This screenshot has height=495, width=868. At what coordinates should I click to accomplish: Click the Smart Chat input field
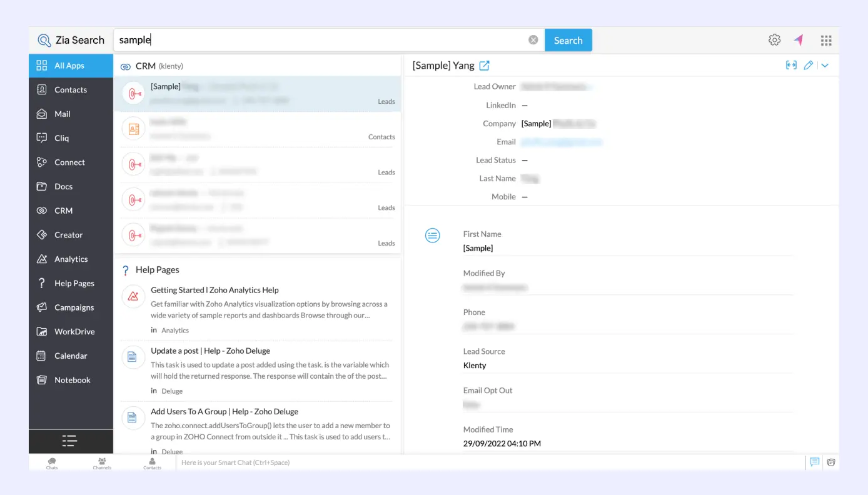[490, 463]
